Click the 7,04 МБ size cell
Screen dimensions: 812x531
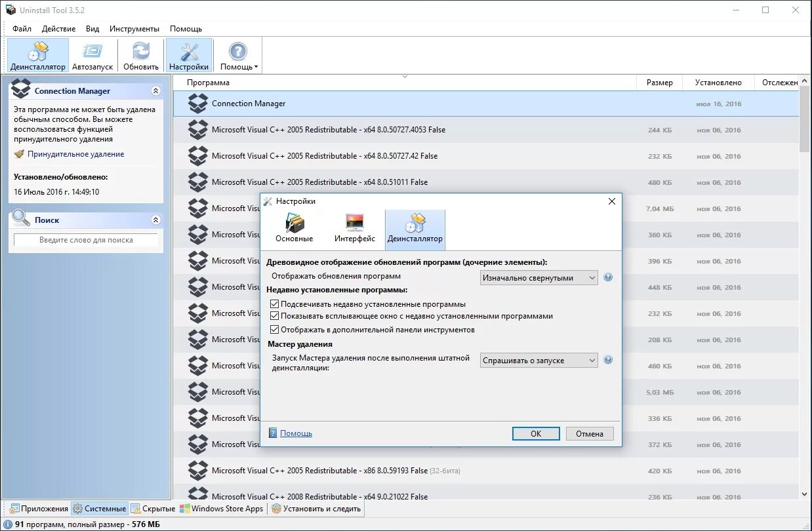(660, 208)
